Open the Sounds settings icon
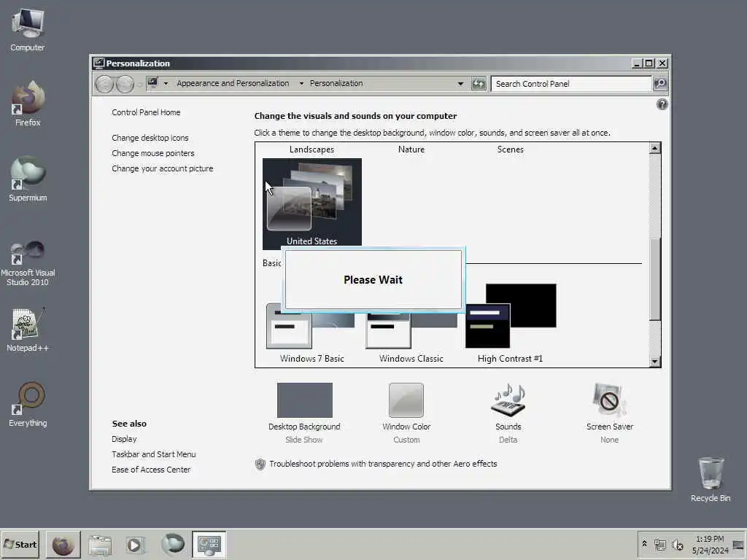The height and width of the screenshot is (560, 747). [x=508, y=400]
